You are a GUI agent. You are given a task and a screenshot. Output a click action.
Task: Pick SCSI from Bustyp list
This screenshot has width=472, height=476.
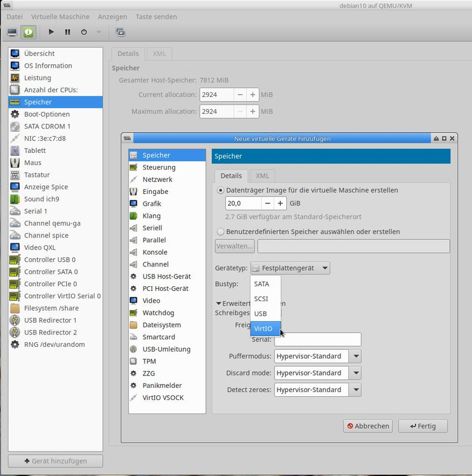(x=265, y=299)
